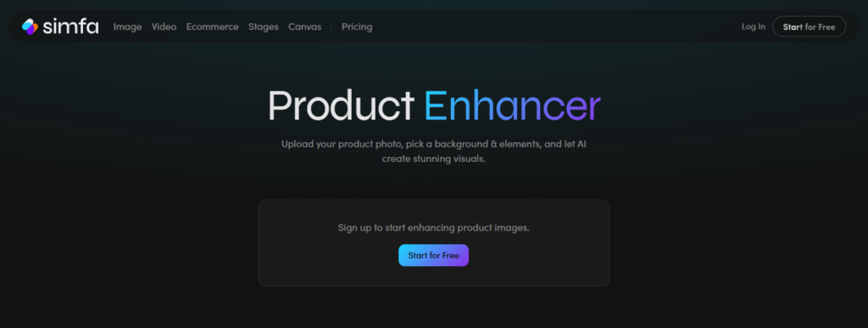Click Start for Free in the header
This screenshot has height=328, width=868.
(x=809, y=26)
